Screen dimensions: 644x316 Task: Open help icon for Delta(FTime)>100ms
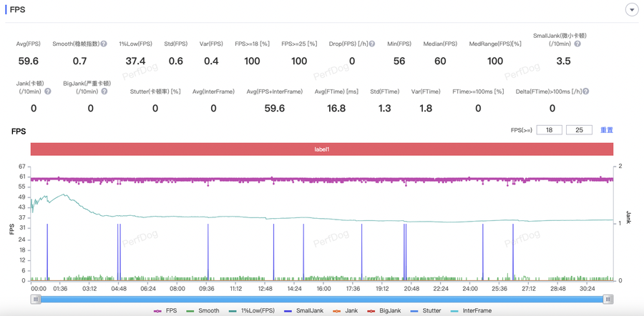pos(585,92)
